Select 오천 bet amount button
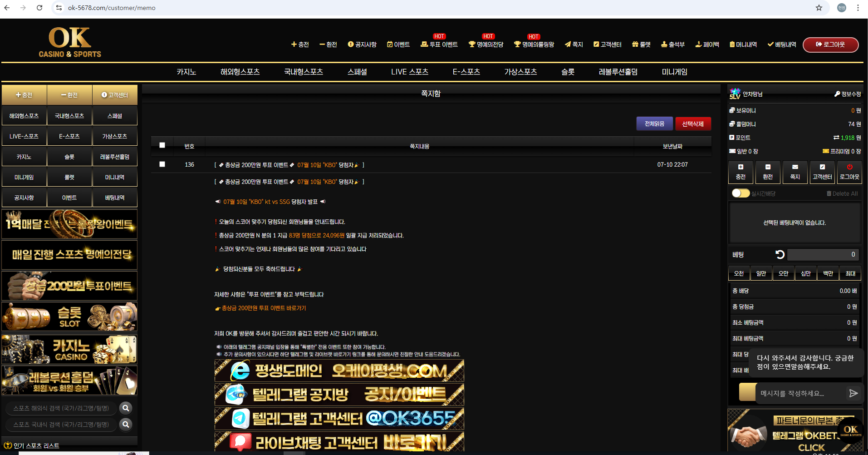The image size is (868, 455). 739,273
